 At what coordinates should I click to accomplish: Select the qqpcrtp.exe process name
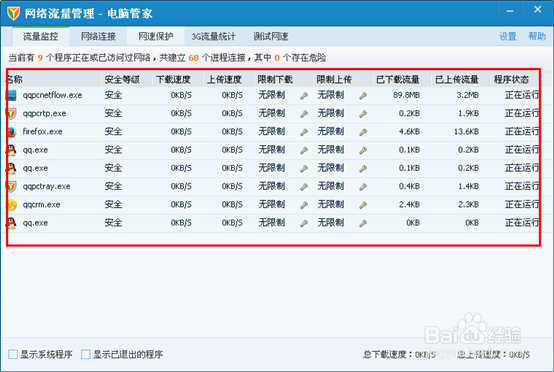pos(44,113)
